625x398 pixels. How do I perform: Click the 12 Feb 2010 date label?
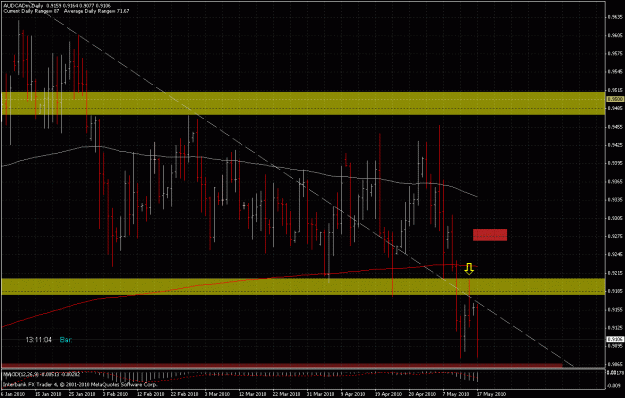click(150, 394)
